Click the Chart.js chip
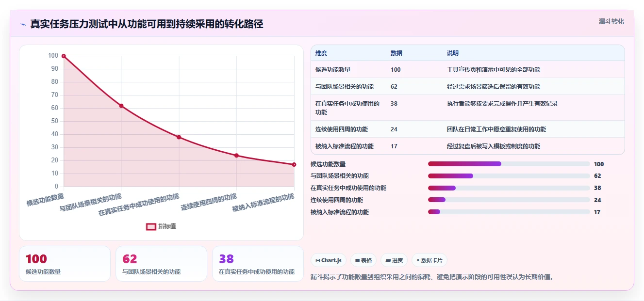Viewport: 644px width, 301px height. [328, 260]
